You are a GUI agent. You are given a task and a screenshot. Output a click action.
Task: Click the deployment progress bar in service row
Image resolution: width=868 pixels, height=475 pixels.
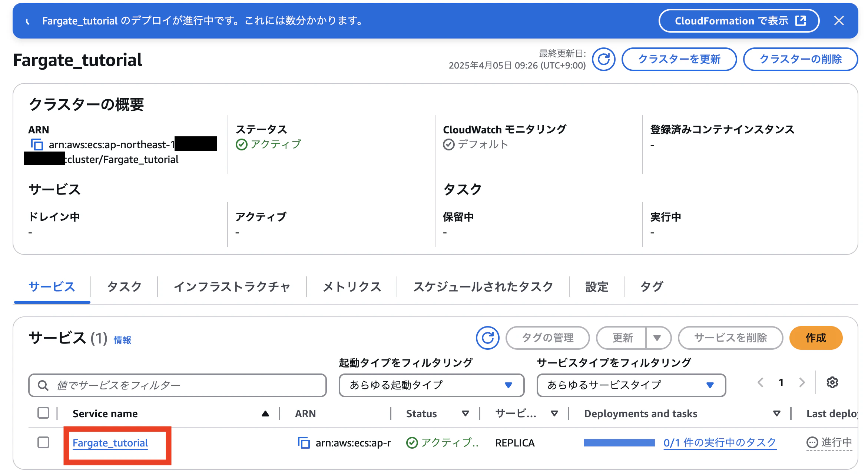pyautogui.click(x=619, y=443)
